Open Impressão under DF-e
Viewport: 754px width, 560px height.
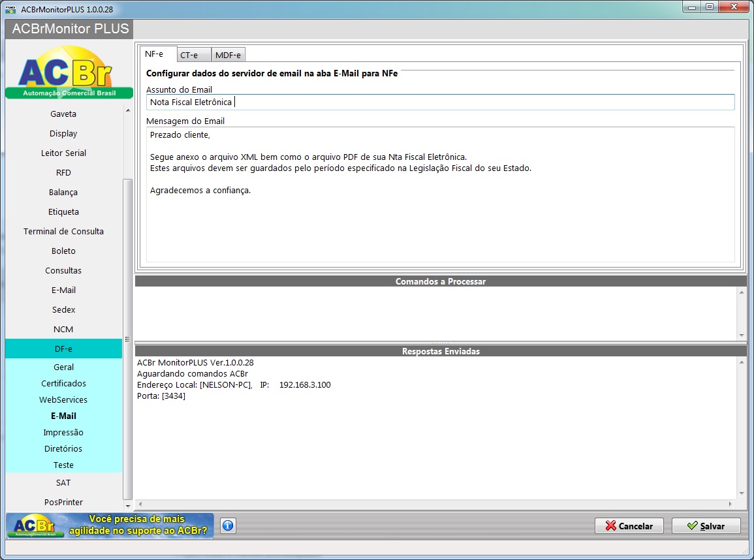(63, 433)
